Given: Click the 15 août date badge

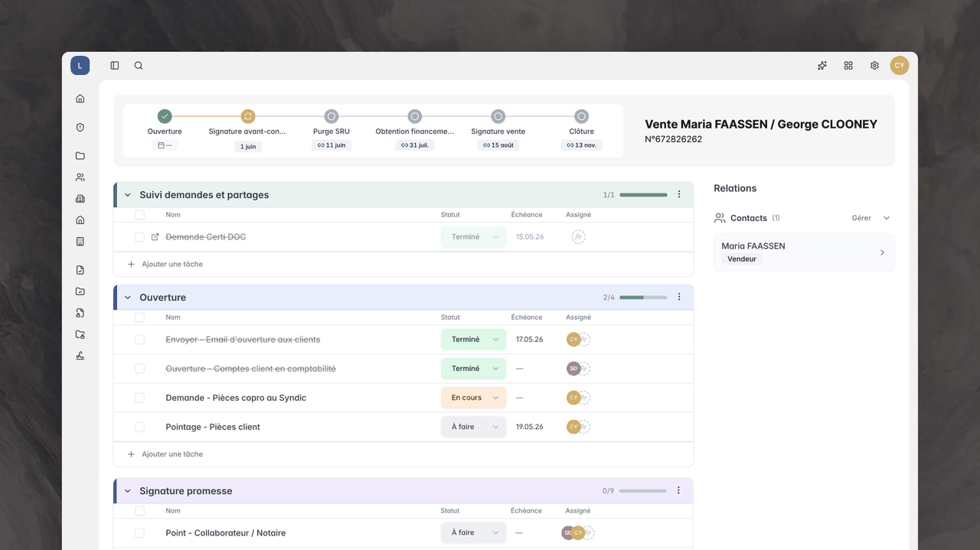Looking at the screenshot, I should 498,145.
